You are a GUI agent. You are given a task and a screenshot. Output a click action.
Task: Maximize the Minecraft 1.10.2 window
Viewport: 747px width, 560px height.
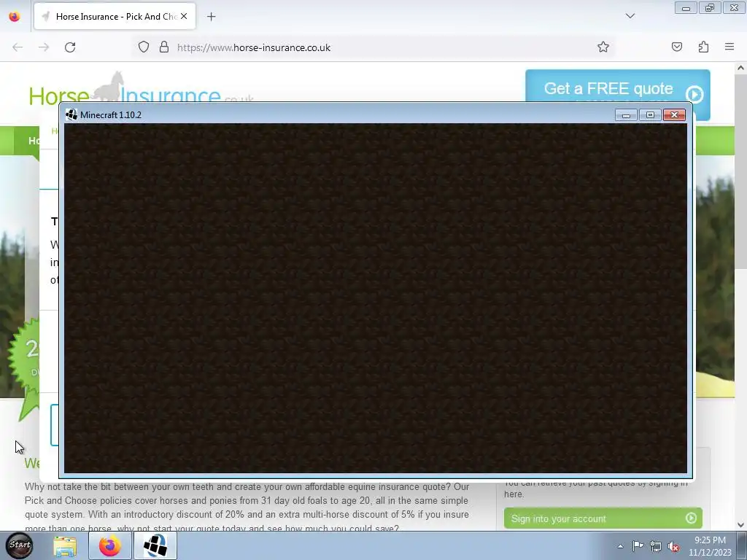(650, 114)
